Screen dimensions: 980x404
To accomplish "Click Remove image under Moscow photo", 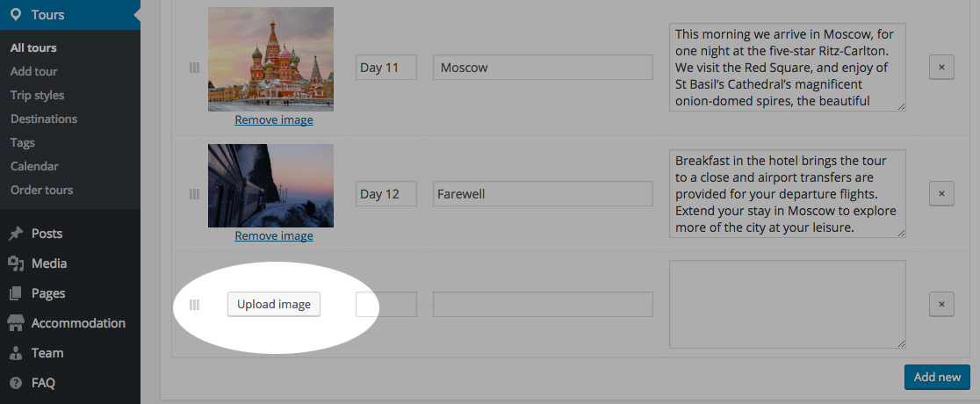I will [273, 119].
